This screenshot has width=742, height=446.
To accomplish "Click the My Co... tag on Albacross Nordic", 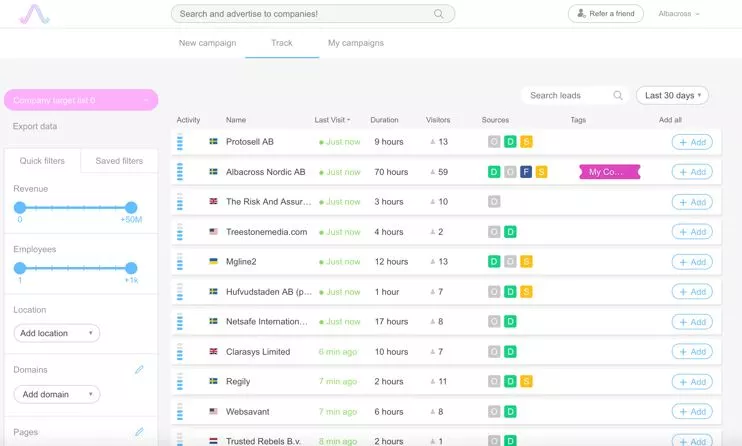I will click(x=610, y=172).
